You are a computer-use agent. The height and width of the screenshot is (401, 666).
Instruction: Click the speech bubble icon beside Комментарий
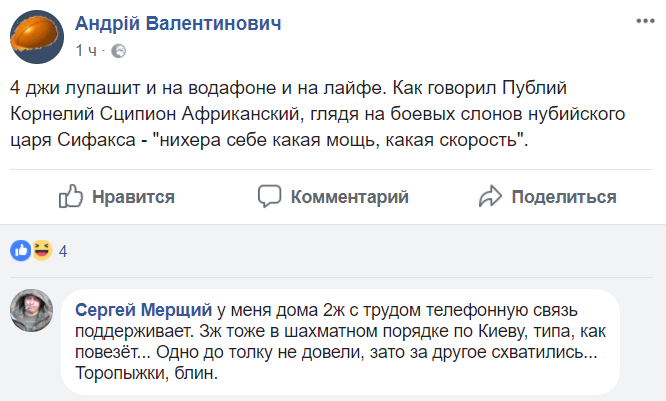click(x=269, y=195)
